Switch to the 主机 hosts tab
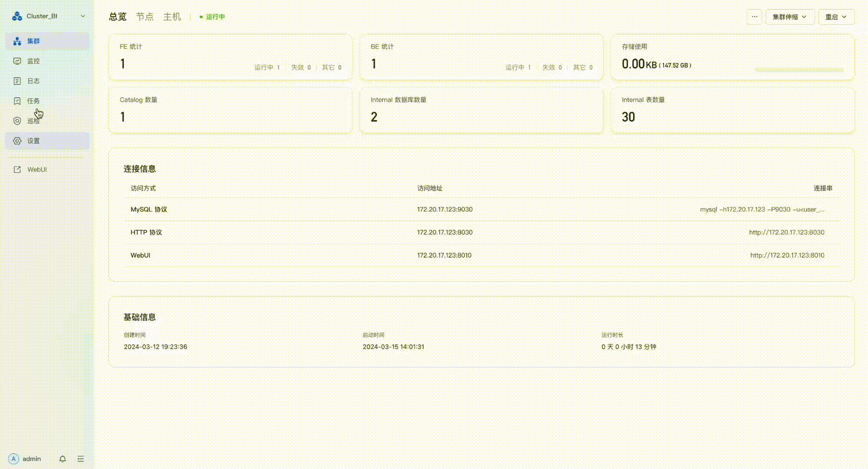This screenshot has height=469, width=868. 172,17
